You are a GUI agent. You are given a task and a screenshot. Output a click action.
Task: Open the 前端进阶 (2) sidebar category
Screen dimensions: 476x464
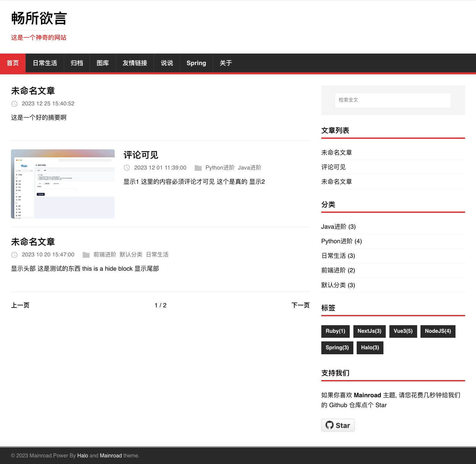click(338, 270)
